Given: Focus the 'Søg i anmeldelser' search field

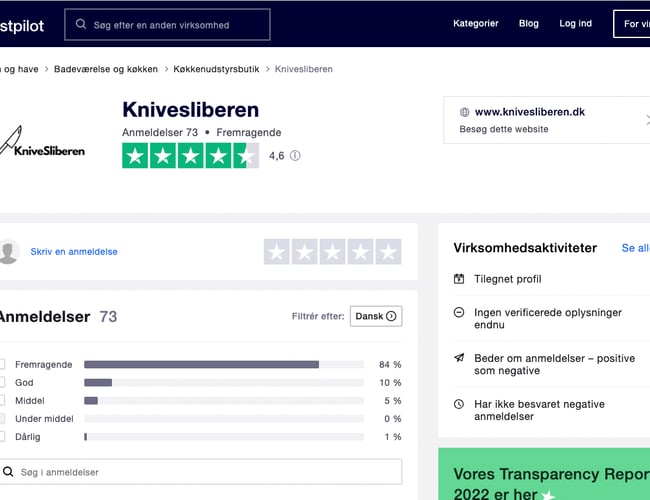Looking at the screenshot, I should [x=201, y=472].
